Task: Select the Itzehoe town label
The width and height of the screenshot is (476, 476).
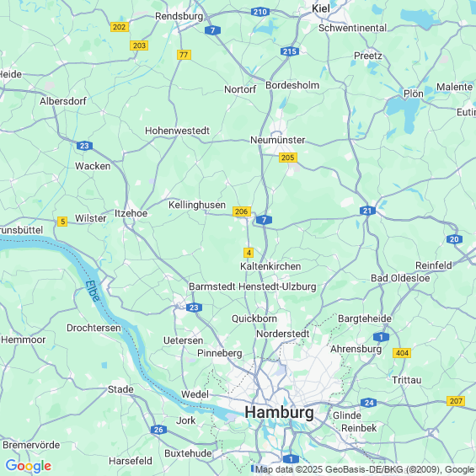Action: (x=131, y=213)
